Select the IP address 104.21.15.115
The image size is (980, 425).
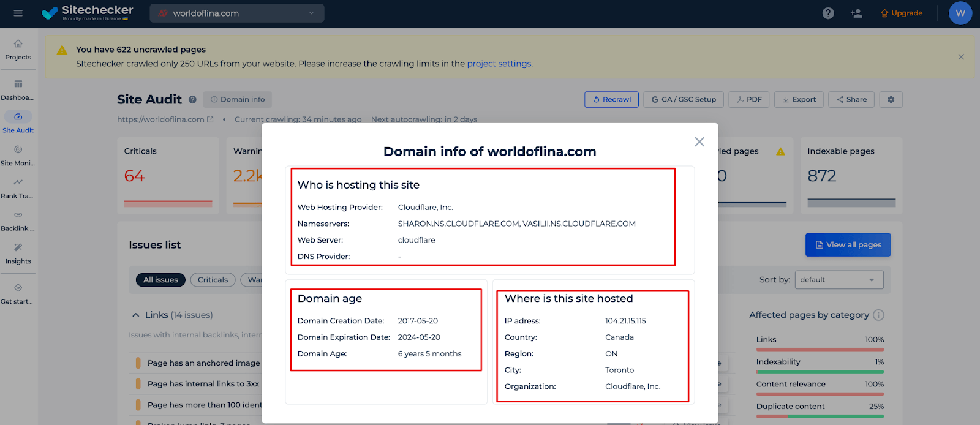[x=625, y=321]
